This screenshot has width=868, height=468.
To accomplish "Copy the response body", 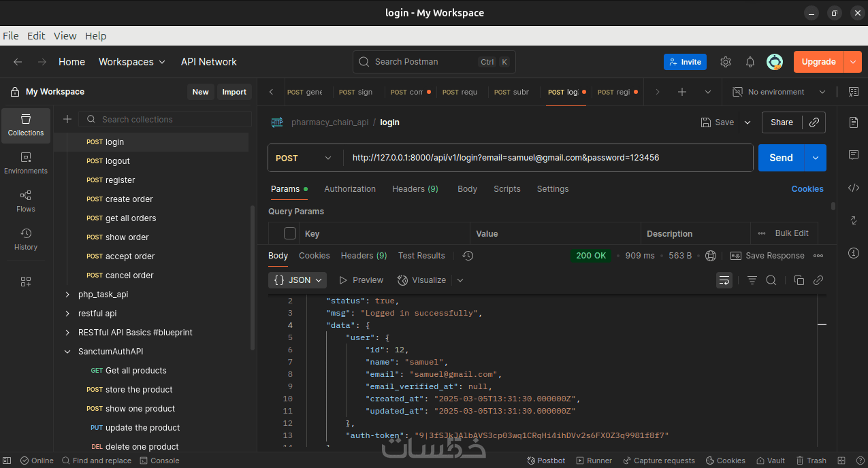I will click(x=799, y=280).
